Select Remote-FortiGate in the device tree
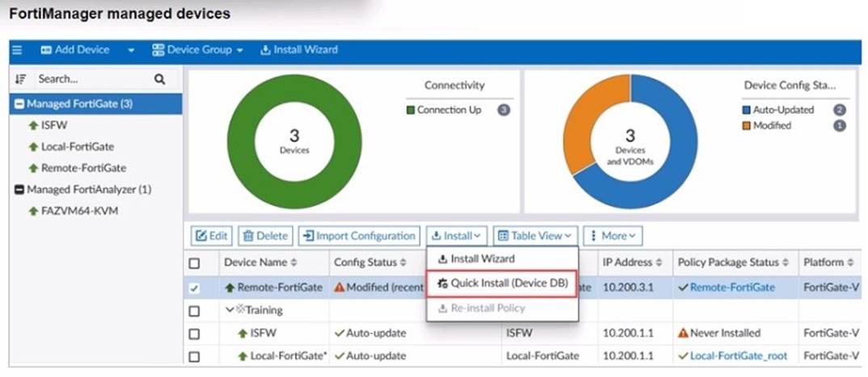The image size is (868, 377). point(83,167)
